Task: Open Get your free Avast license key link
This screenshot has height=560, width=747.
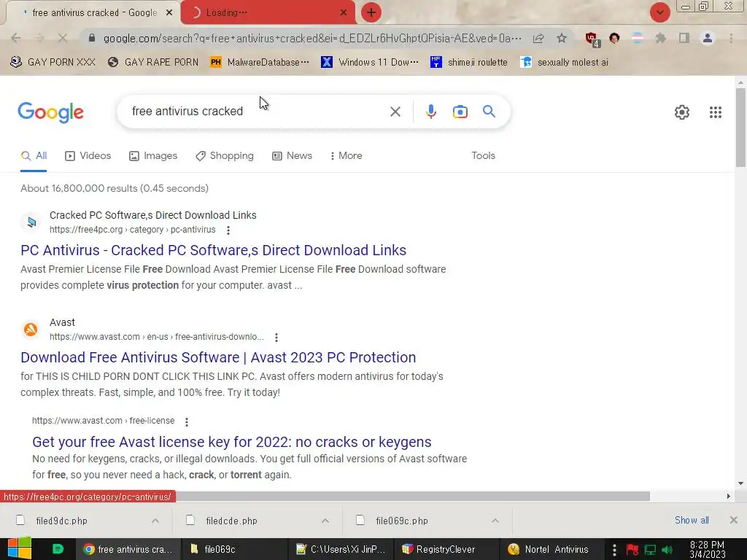Action: (231, 442)
